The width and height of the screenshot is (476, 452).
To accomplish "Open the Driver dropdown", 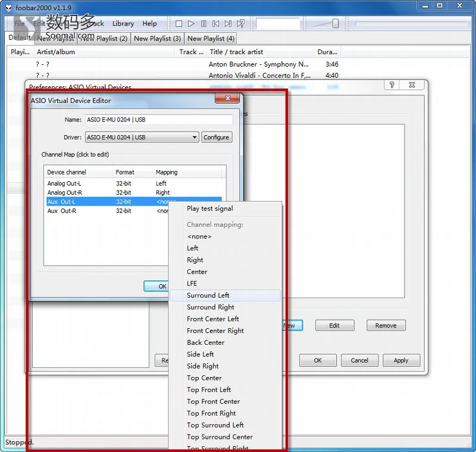I will 142,138.
